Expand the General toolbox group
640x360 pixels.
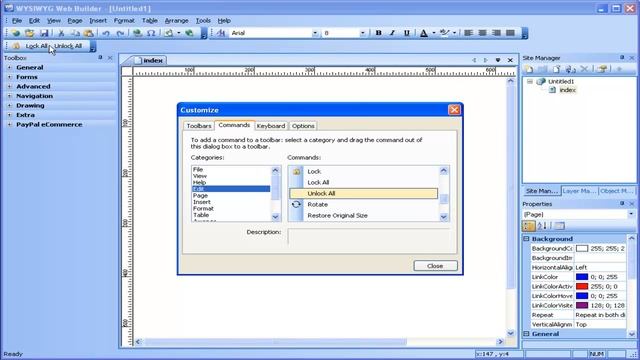click(9, 67)
